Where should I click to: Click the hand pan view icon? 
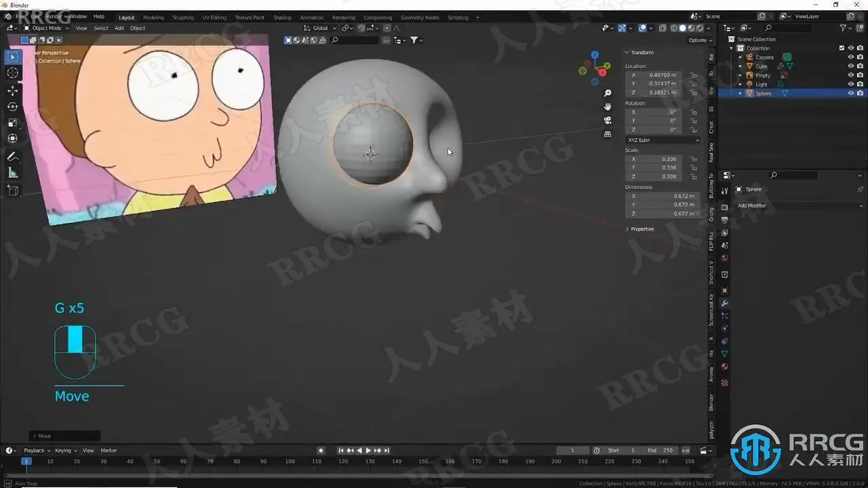tap(608, 106)
